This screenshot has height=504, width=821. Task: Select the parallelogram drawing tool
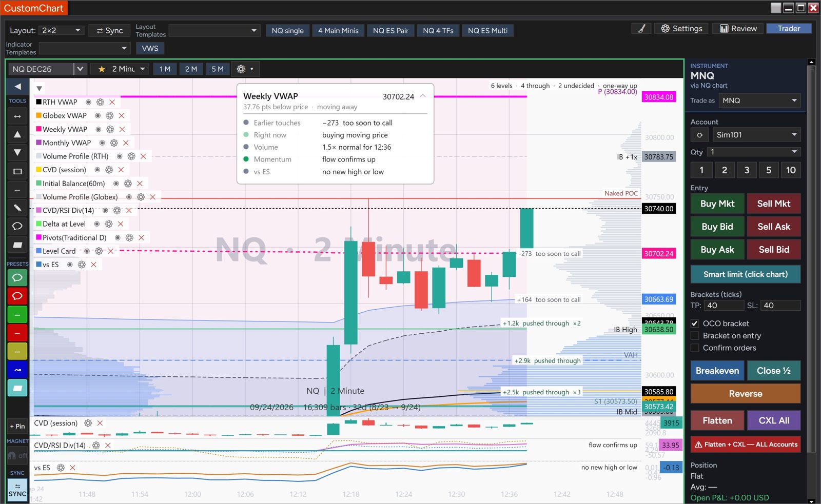pyautogui.click(x=17, y=245)
